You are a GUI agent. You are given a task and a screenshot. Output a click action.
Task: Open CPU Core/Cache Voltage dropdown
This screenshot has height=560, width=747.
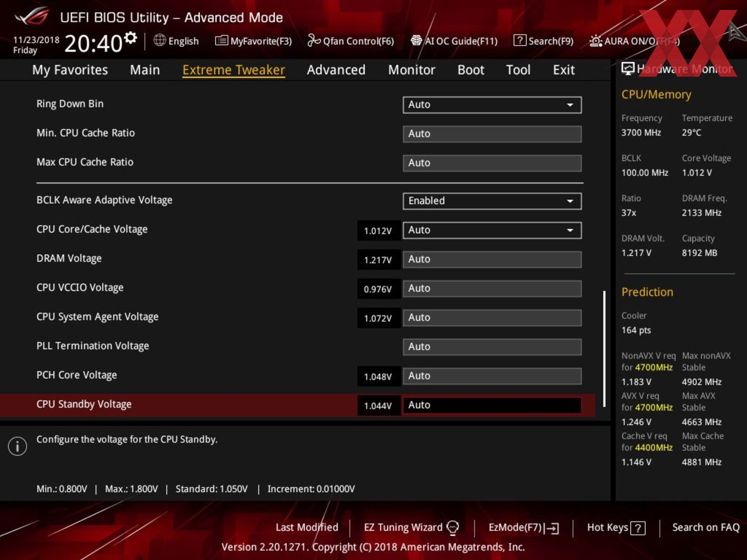pyautogui.click(x=492, y=230)
